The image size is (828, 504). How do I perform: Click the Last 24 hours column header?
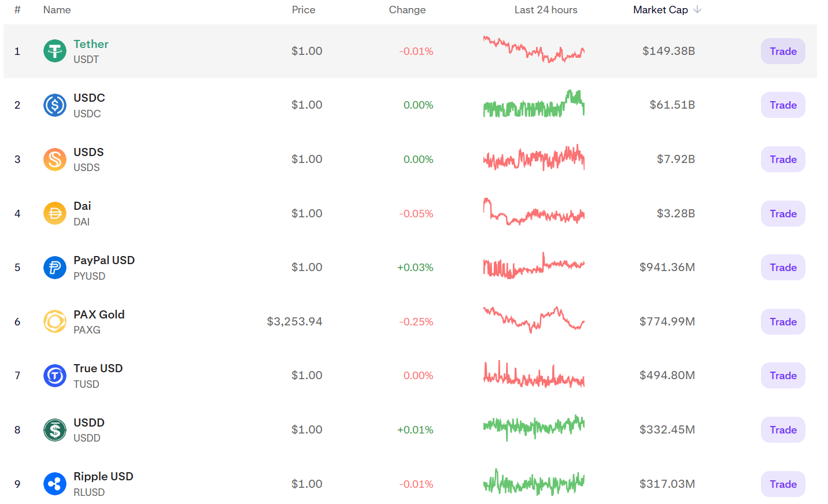[x=546, y=10]
